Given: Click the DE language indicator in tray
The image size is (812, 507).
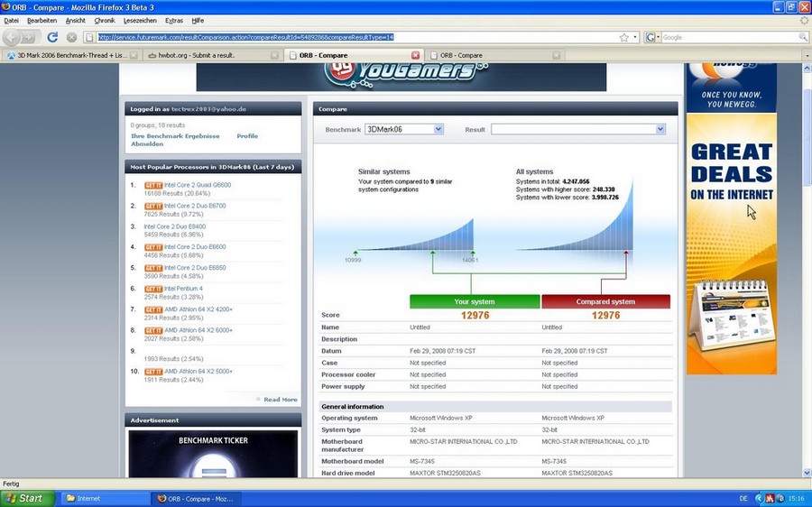Looking at the screenshot, I should click(x=743, y=499).
